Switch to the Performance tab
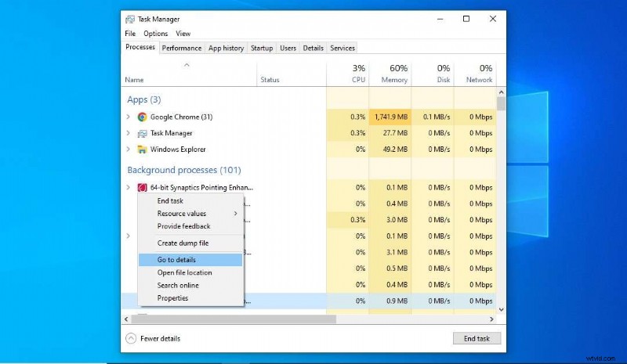The width and height of the screenshot is (627, 364). pyautogui.click(x=182, y=48)
